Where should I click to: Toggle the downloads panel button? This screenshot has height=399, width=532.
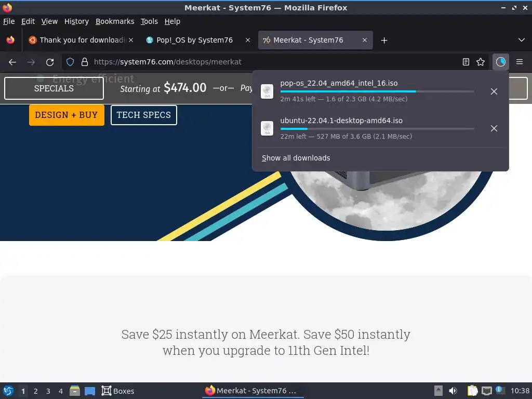(x=500, y=62)
